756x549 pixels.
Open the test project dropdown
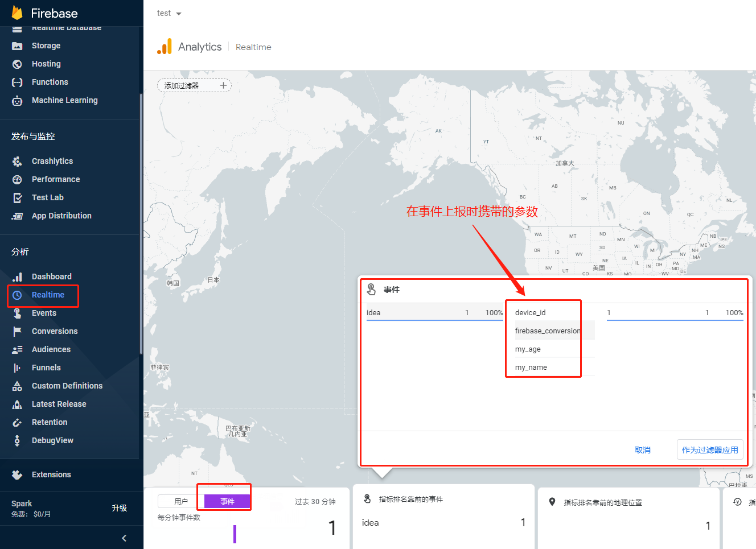coord(169,13)
